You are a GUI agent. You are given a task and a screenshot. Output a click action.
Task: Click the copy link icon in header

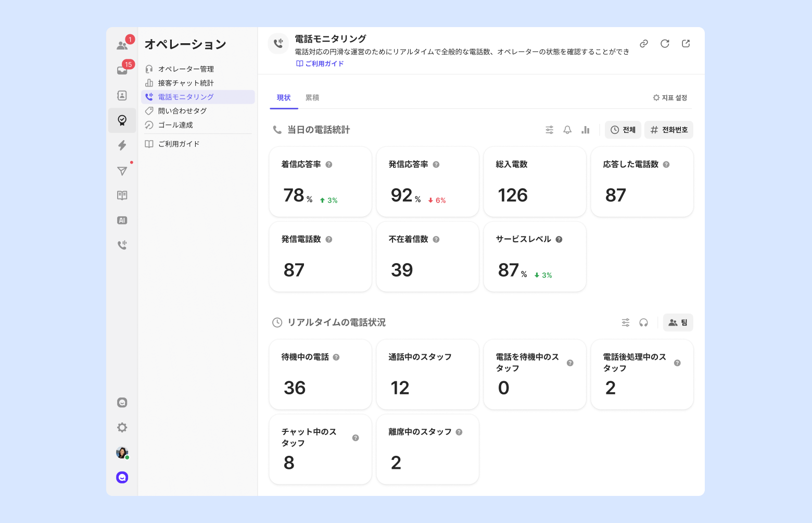pyautogui.click(x=644, y=44)
